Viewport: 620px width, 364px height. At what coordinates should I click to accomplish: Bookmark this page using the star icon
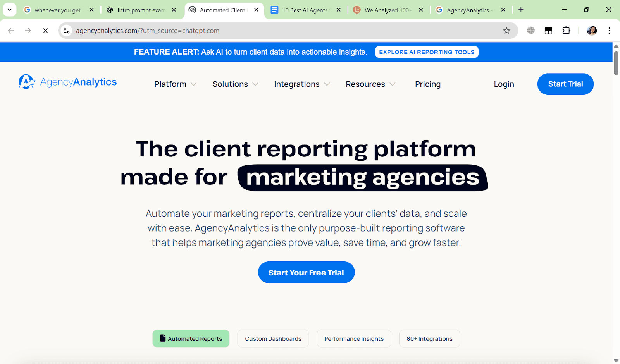click(x=507, y=31)
